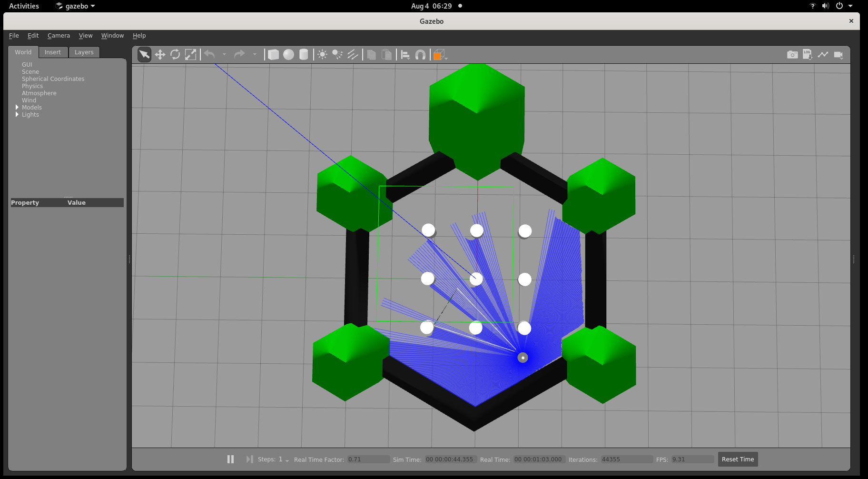Take a screenshot with camera icon
The image size is (868, 479).
click(x=792, y=55)
